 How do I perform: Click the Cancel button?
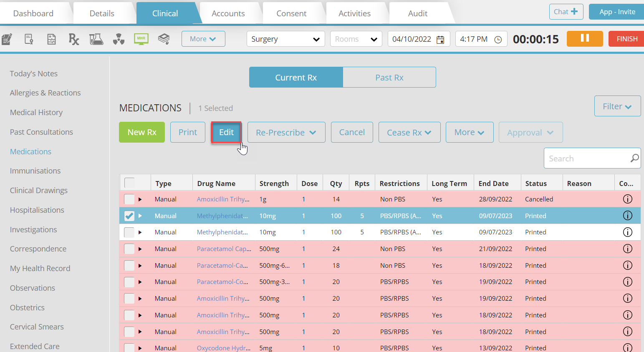pyautogui.click(x=352, y=132)
